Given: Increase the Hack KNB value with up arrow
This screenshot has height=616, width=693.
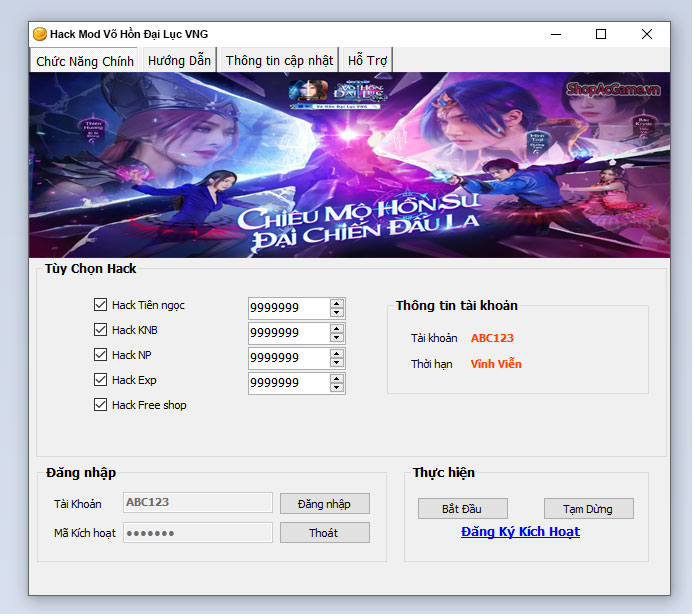Looking at the screenshot, I should point(337,329).
